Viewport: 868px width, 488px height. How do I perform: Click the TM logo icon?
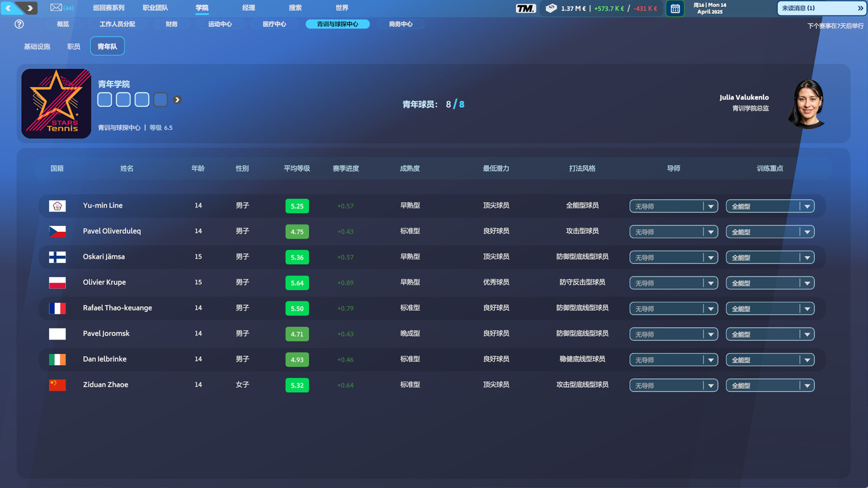525,8
